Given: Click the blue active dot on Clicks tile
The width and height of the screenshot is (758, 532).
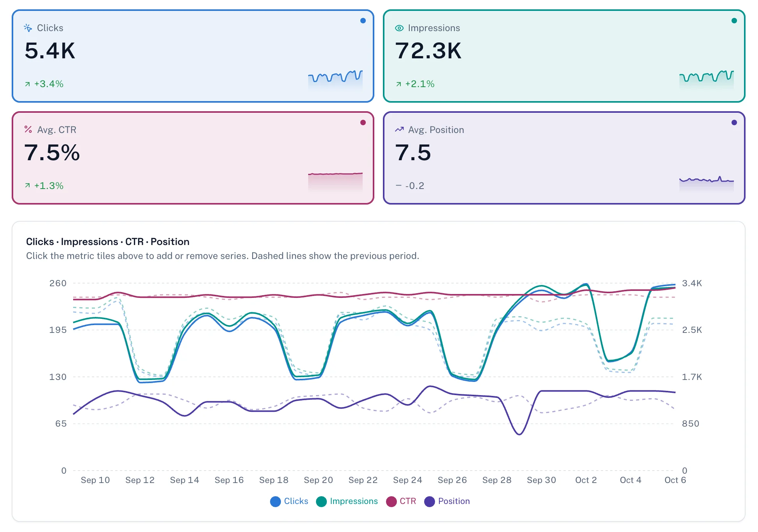Looking at the screenshot, I should [x=363, y=21].
